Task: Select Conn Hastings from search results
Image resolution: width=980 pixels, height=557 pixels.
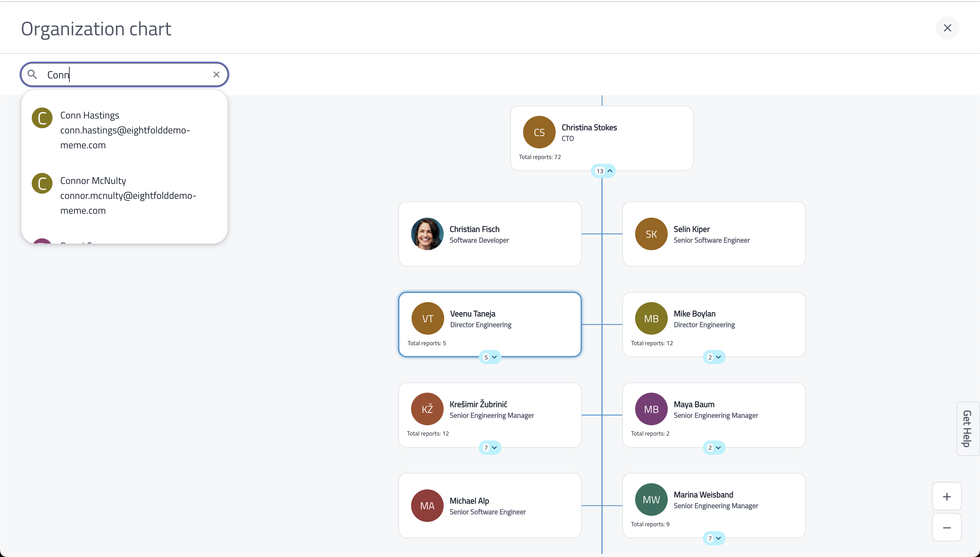Action: point(124,130)
